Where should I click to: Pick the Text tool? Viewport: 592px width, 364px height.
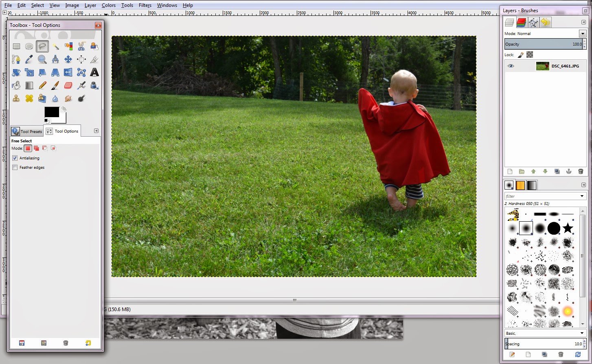click(x=94, y=72)
